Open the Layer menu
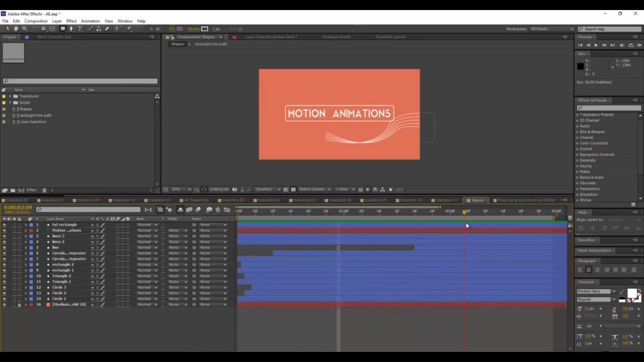This screenshot has width=644, height=362. (x=57, y=21)
